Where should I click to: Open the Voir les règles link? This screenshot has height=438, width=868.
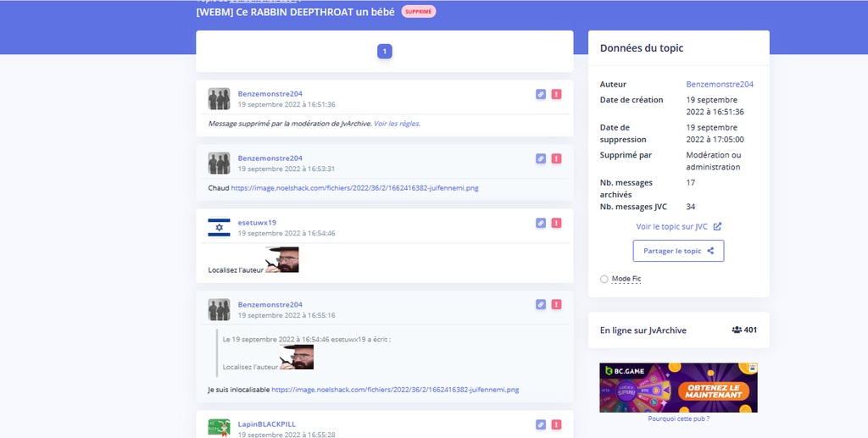click(397, 124)
